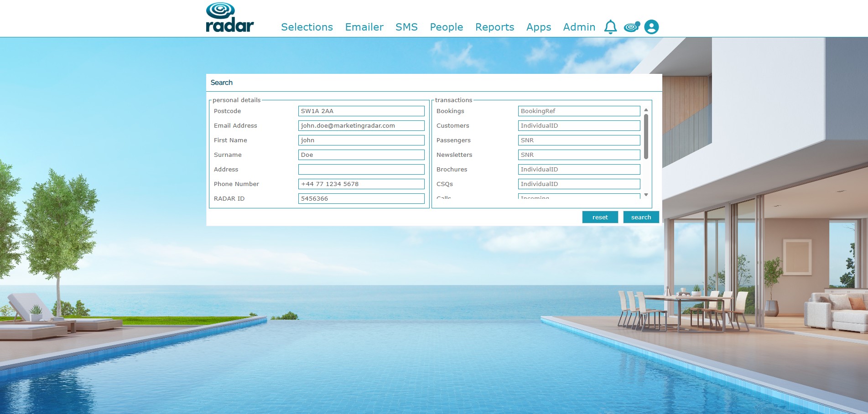Click into the Surname field
Screen dimensions: 868x414
click(361, 155)
